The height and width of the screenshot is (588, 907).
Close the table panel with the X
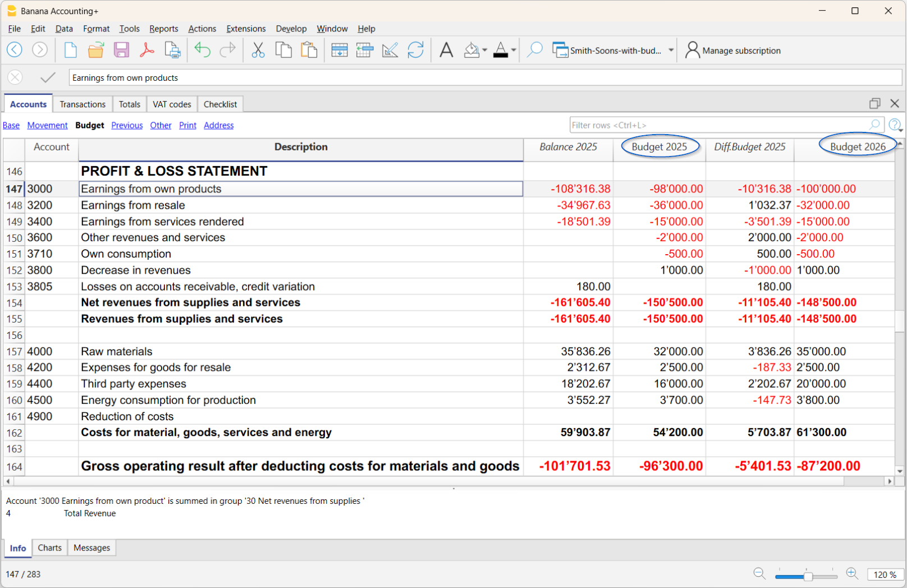pos(895,103)
